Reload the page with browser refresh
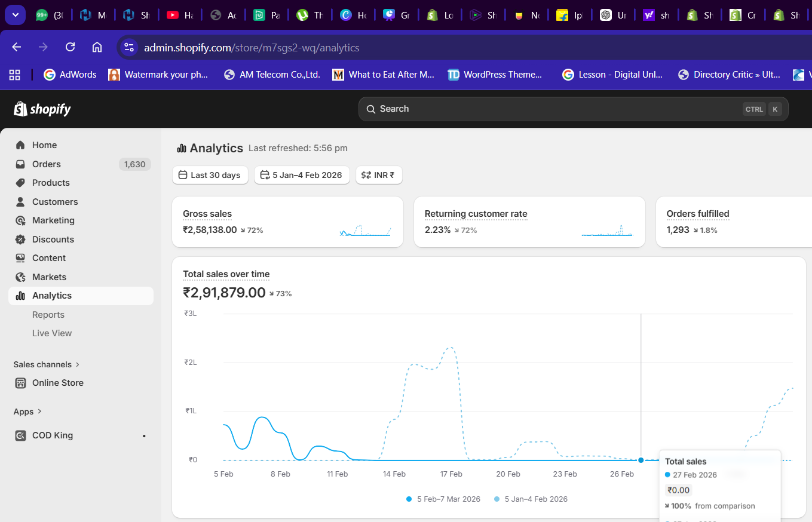Screen dimensions: 812x522 click(x=70, y=47)
